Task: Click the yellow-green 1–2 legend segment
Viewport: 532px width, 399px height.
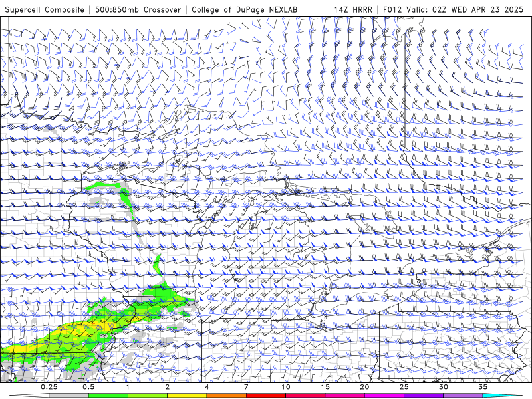Action: [147, 396]
